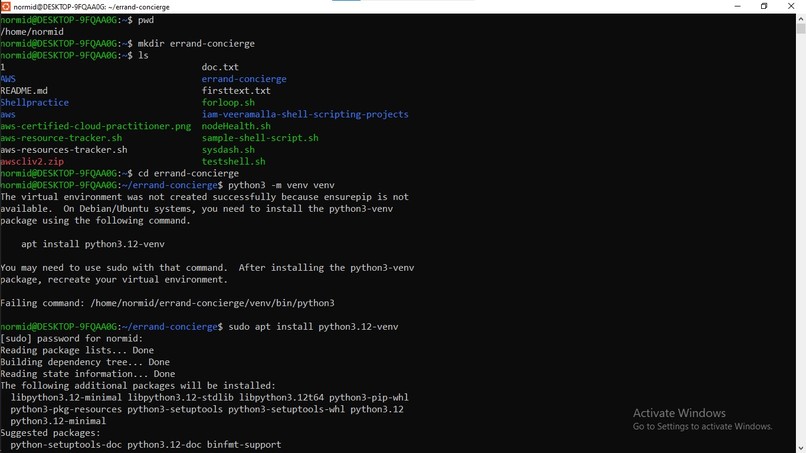Click the white 'aws-resources-tracker.sh' file
The height and width of the screenshot is (453, 806).
coord(64,150)
